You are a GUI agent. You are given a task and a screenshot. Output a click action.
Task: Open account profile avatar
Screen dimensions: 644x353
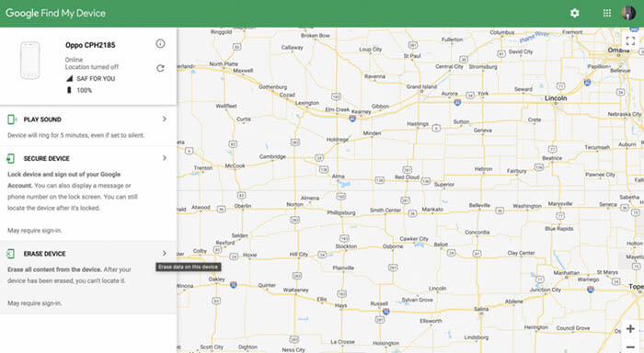click(x=628, y=13)
